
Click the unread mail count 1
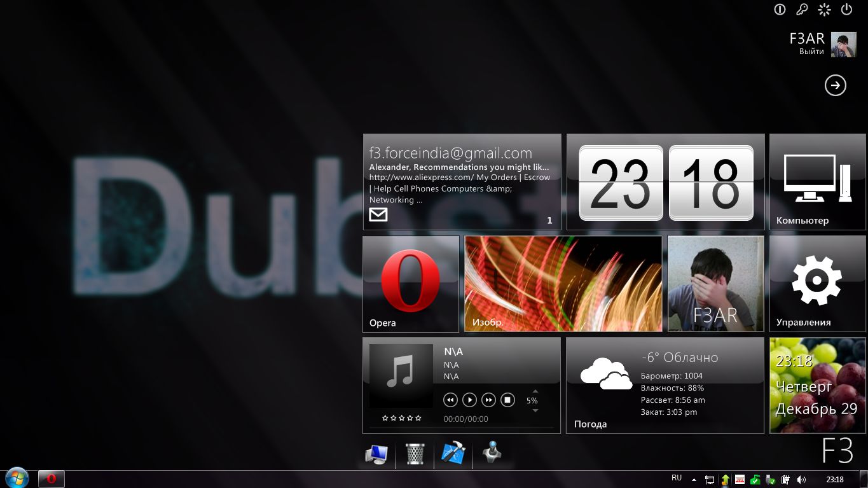point(549,221)
